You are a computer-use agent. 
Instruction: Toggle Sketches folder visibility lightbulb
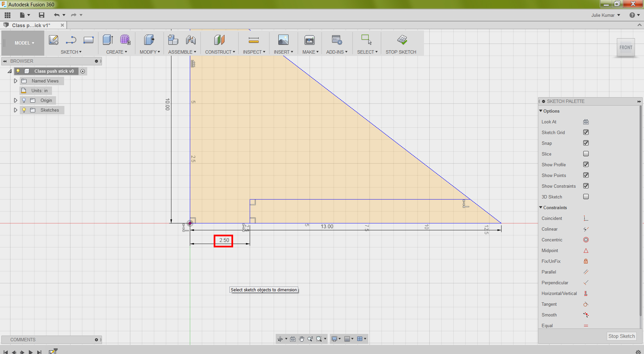24,110
